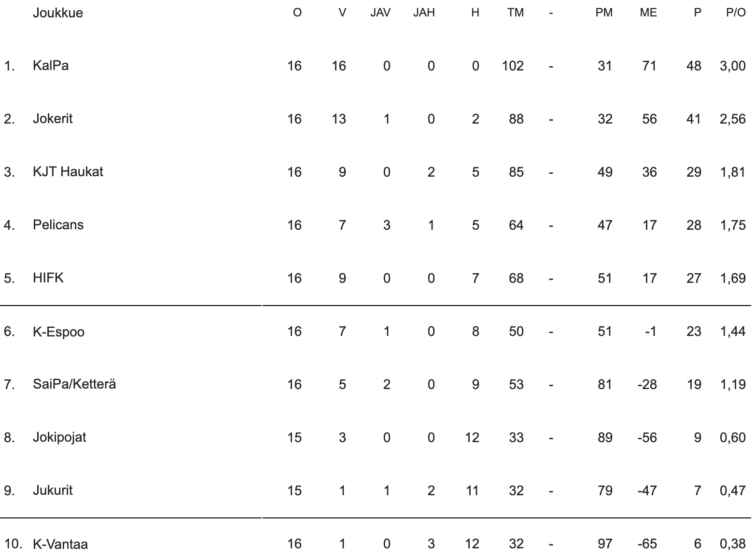Click the K-Vantaa team name

[x=60, y=544]
